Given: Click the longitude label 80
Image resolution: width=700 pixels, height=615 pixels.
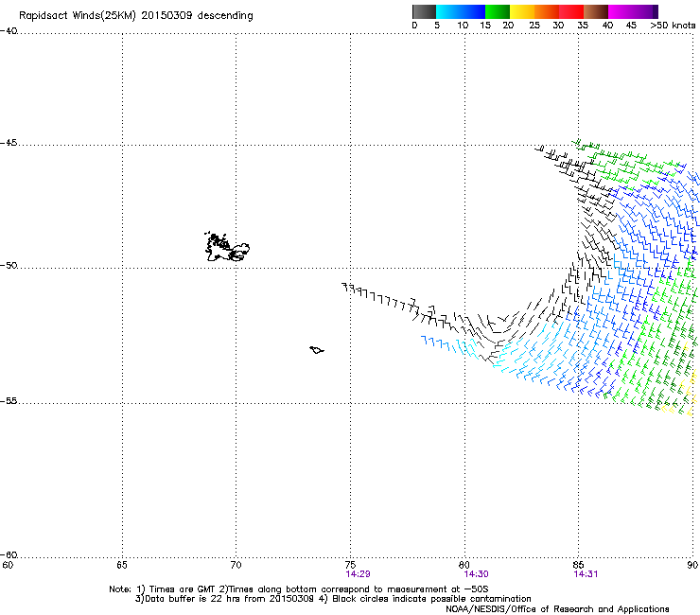Looking at the screenshot, I should point(464,566).
